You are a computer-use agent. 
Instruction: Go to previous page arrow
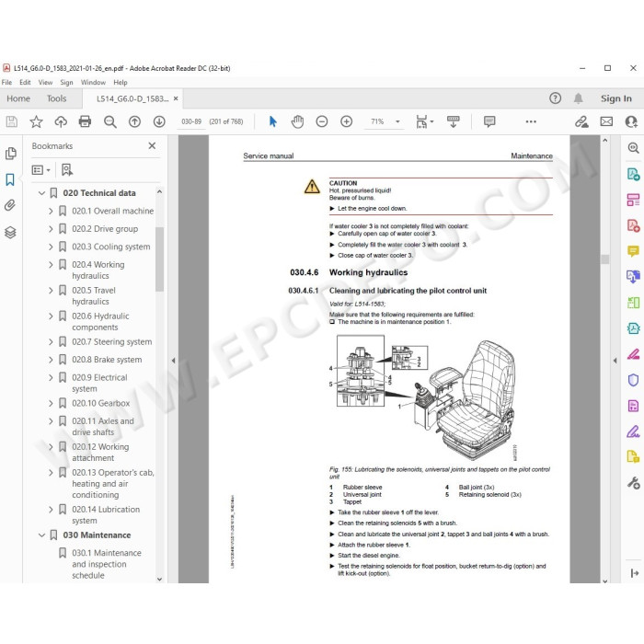coord(134,121)
